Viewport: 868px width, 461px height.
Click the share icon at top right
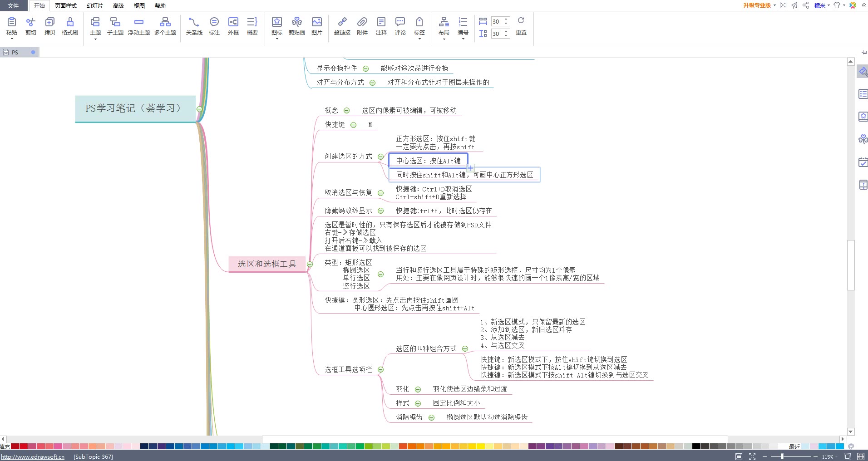click(806, 5)
